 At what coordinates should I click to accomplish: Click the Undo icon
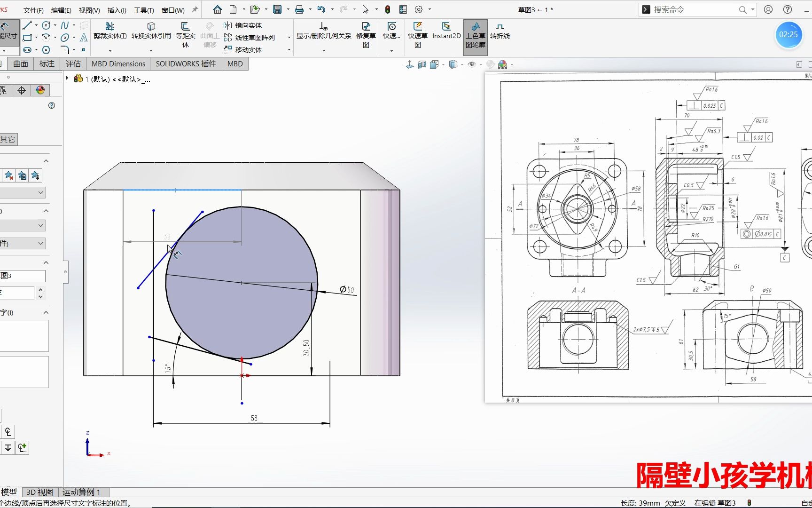(x=321, y=9)
